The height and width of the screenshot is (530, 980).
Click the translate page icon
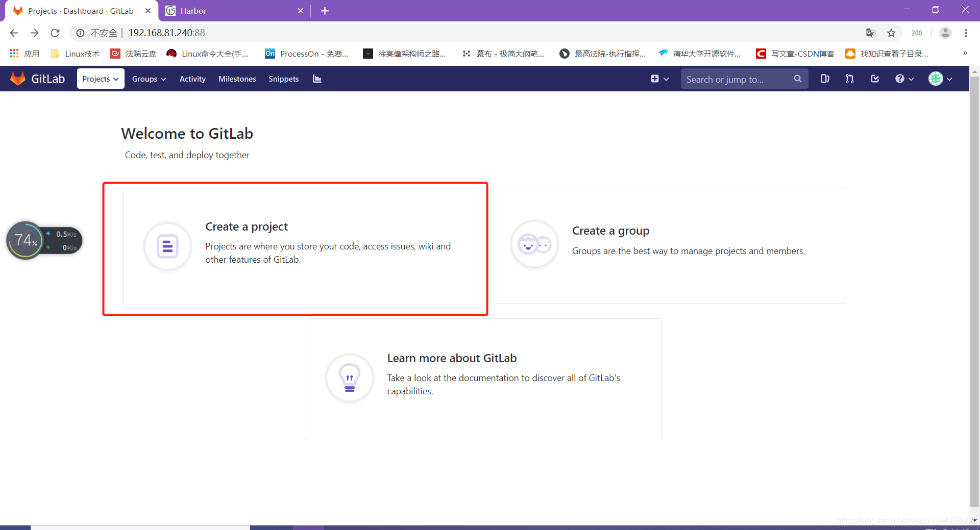point(871,33)
